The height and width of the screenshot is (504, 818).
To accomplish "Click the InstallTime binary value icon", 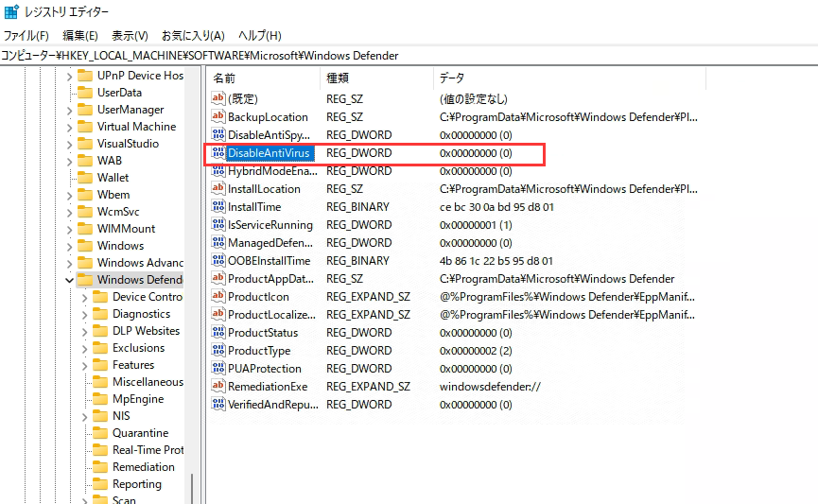I will (218, 206).
